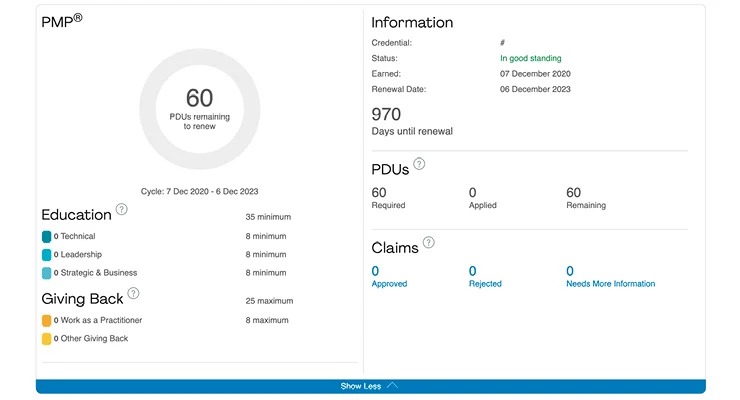
Task: Select the '0 Work as a Practitioner' text
Action: 98,320
